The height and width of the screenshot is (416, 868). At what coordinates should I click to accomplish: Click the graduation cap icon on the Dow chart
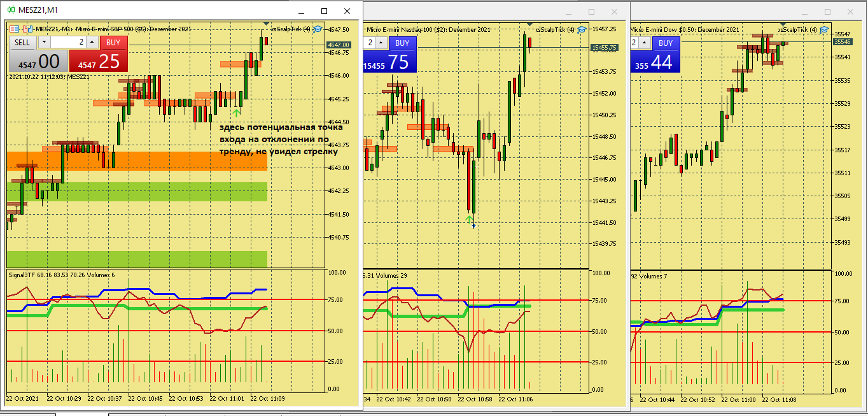pyautogui.click(x=823, y=29)
